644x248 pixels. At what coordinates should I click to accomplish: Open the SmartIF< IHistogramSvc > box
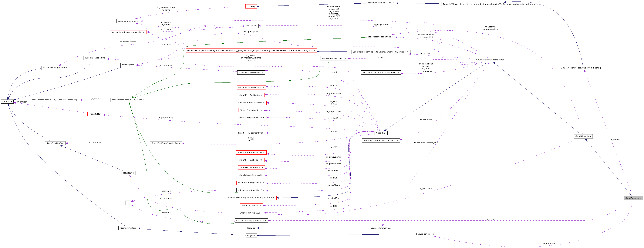[251, 182]
